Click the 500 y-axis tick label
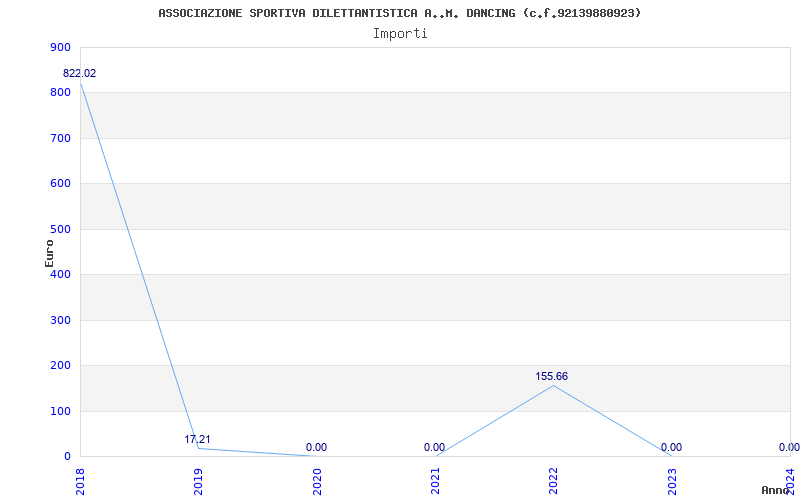Screen dimensions: 800x500 tap(60, 229)
